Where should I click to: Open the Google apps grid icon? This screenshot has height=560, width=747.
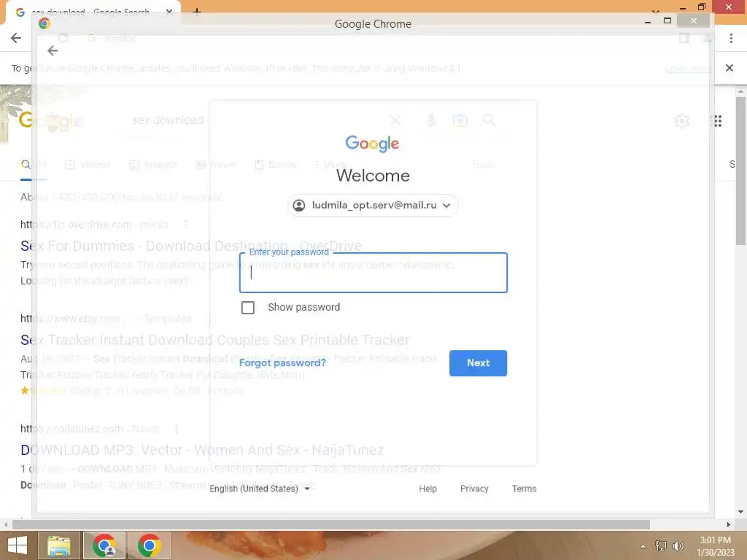[718, 121]
